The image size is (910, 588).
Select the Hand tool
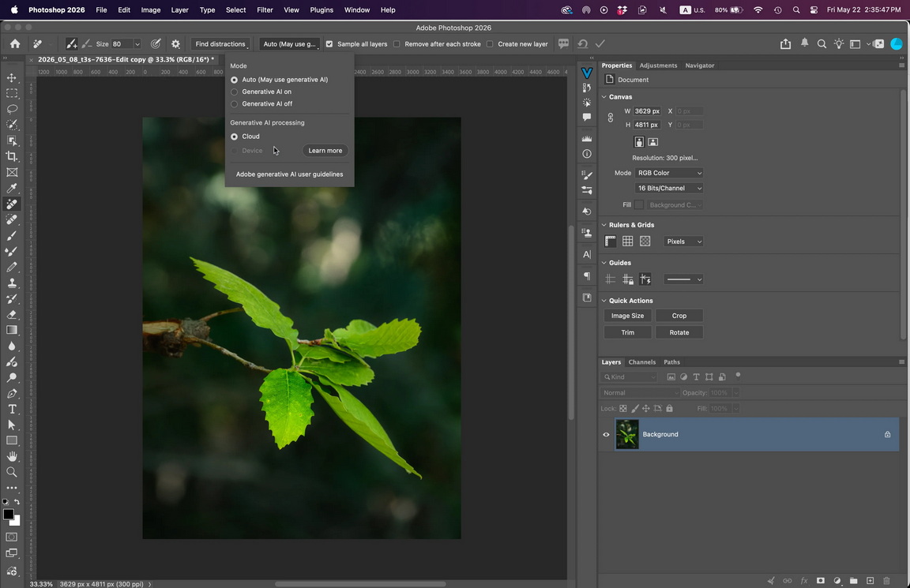click(12, 456)
